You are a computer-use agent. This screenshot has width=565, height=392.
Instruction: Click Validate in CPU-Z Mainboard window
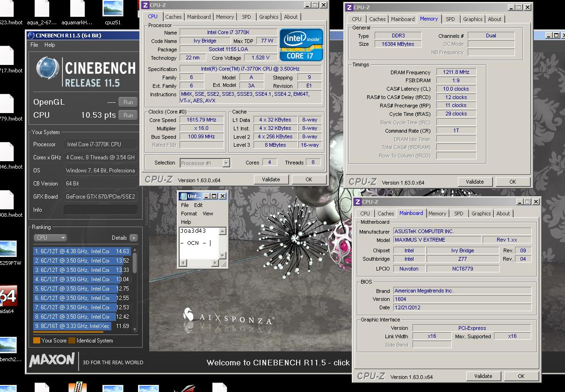click(483, 376)
